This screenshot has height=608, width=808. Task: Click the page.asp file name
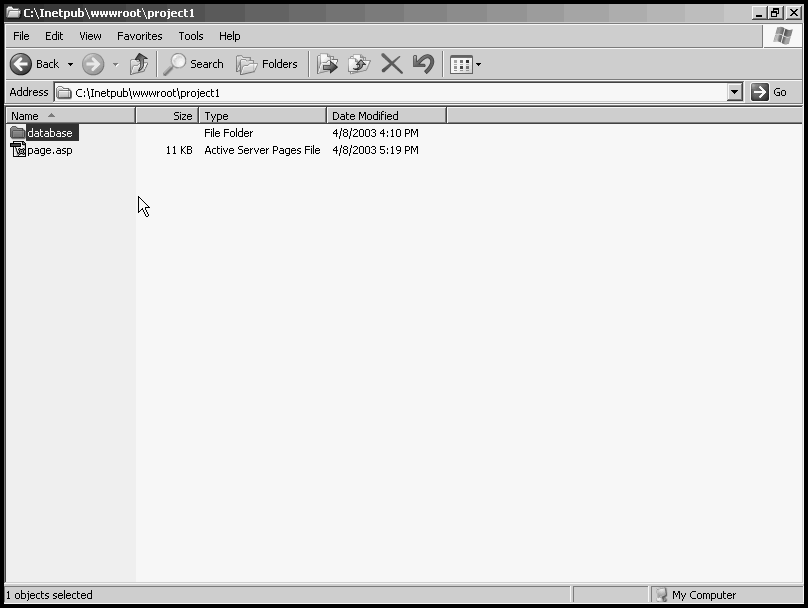click(x=50, y=150)
